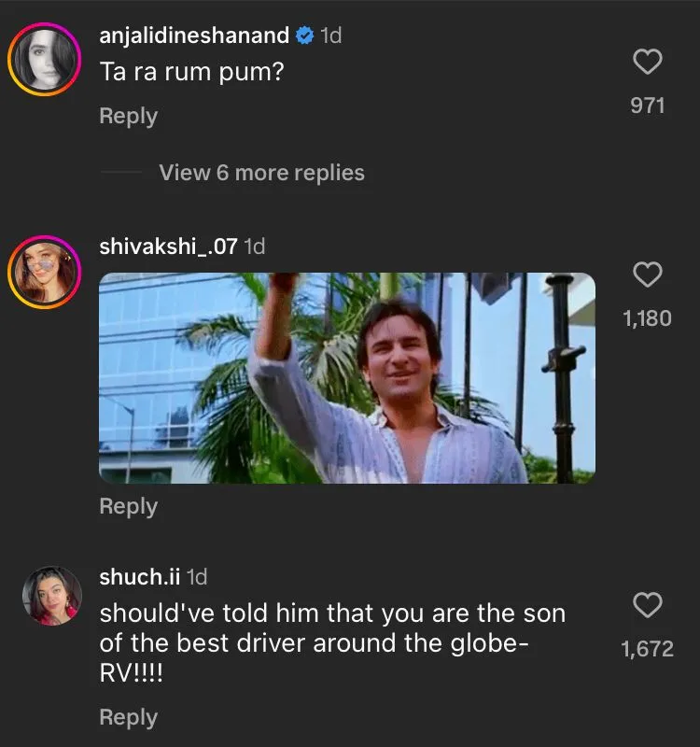Open the shuch.ii username link
700x747 pixels.
pyautogui.click(x=140, y=577)
